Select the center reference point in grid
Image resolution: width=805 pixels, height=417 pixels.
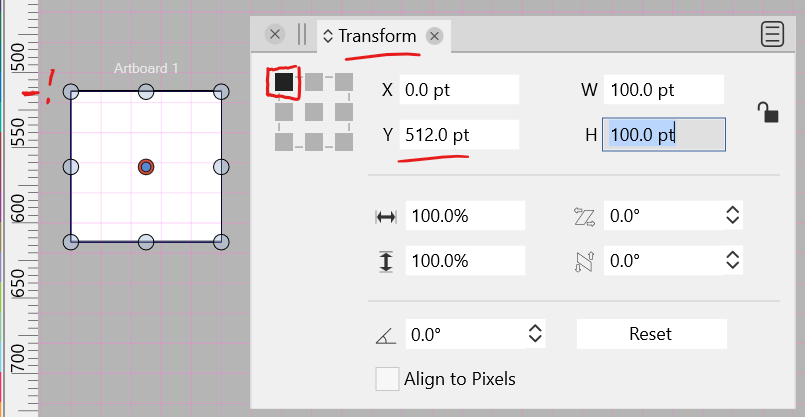click(314, 111)
